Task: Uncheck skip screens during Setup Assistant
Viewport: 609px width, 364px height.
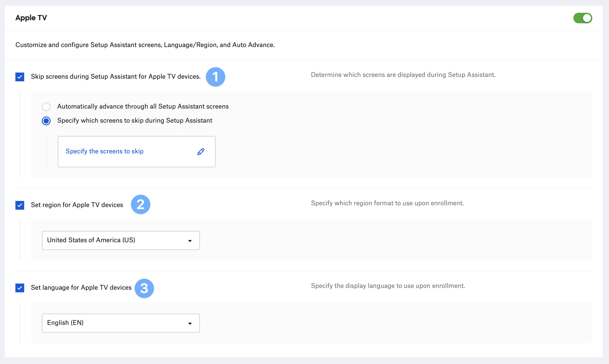Action: pyautogui.click(x=20, y=77)
